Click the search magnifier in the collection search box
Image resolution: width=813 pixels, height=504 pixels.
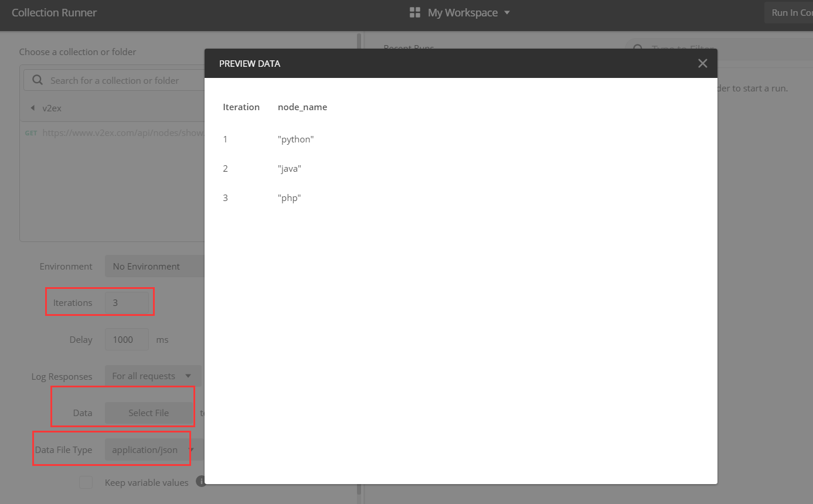tap(36, 79)
